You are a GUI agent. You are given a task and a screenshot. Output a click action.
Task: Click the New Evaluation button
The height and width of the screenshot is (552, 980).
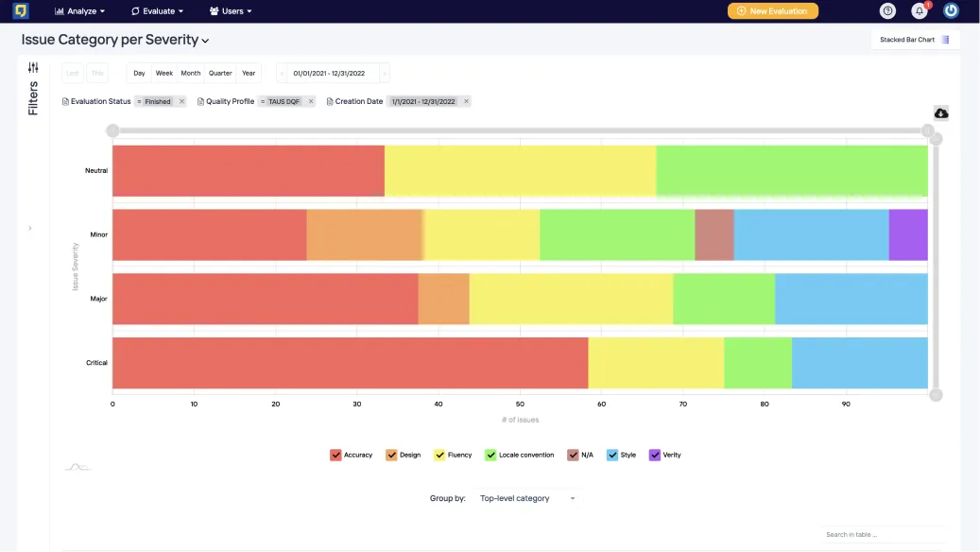(x=772, y=10)
